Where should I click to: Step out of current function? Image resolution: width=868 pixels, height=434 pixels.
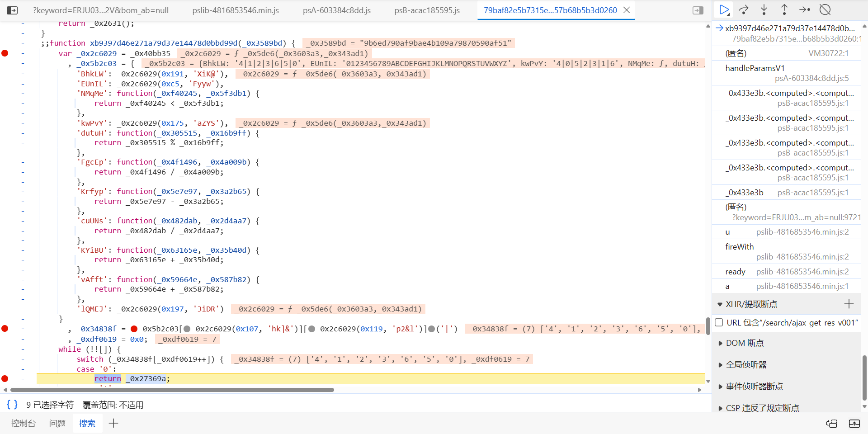click(x=784, y=9)
